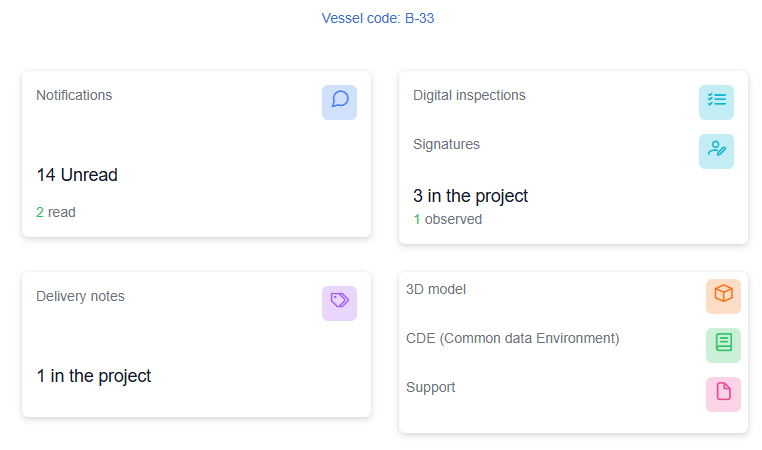This screenshot has height=450, width=762.
Task: Open CDE (Common data Environment) entry
Action: (512, 338)
